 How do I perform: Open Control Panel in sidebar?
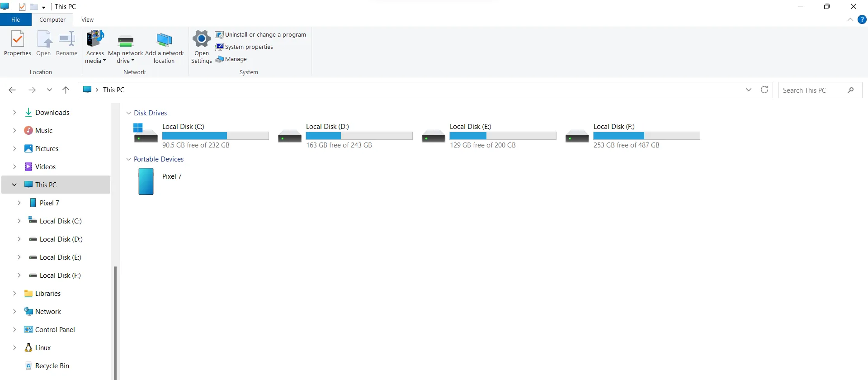pyautogui.click(x=50, y=329)
